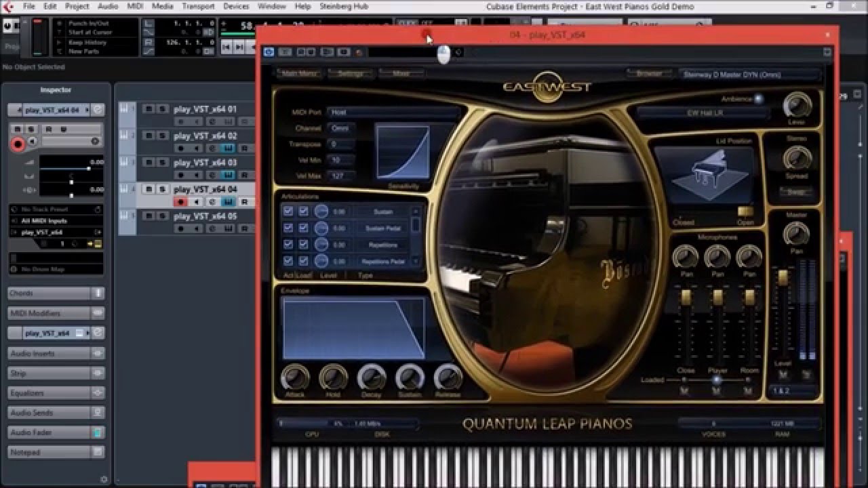Mute the Close microphone

[x=684, y=391]
